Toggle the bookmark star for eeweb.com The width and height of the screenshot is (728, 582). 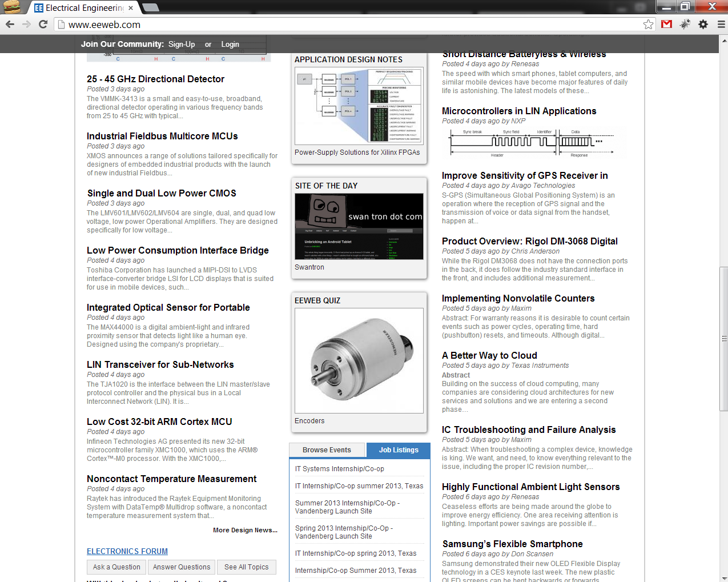648,25
